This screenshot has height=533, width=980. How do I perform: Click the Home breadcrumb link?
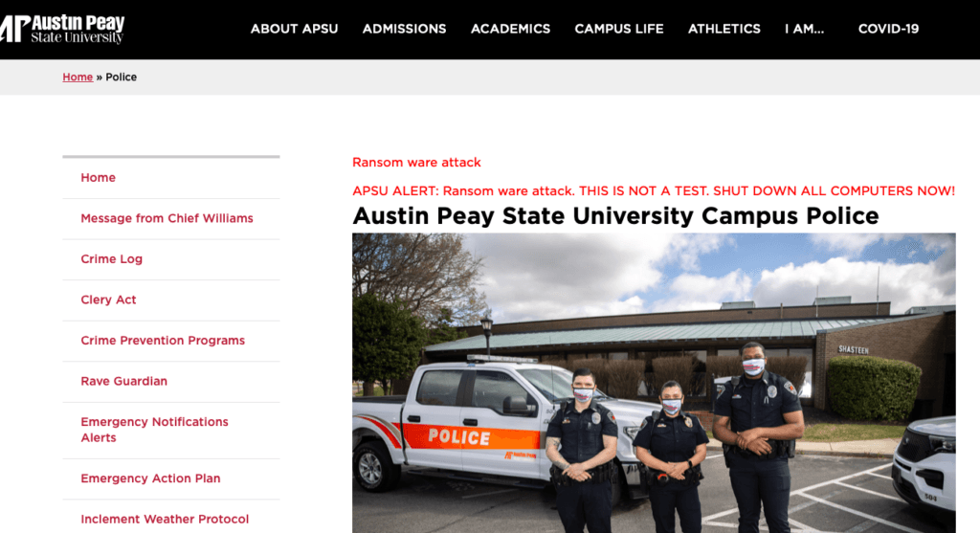pos(78,77)
